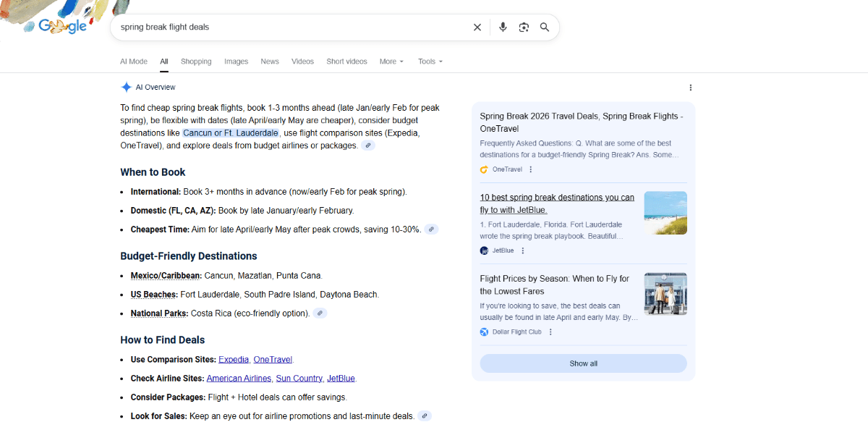Click the Dollar Flight Club logo
This screenshot has height=430, width=868.
coord(483,332)
